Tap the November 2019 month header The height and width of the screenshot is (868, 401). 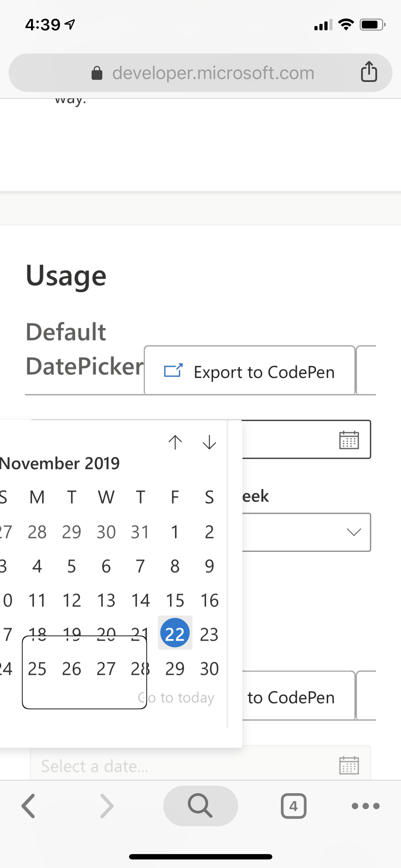60,463
